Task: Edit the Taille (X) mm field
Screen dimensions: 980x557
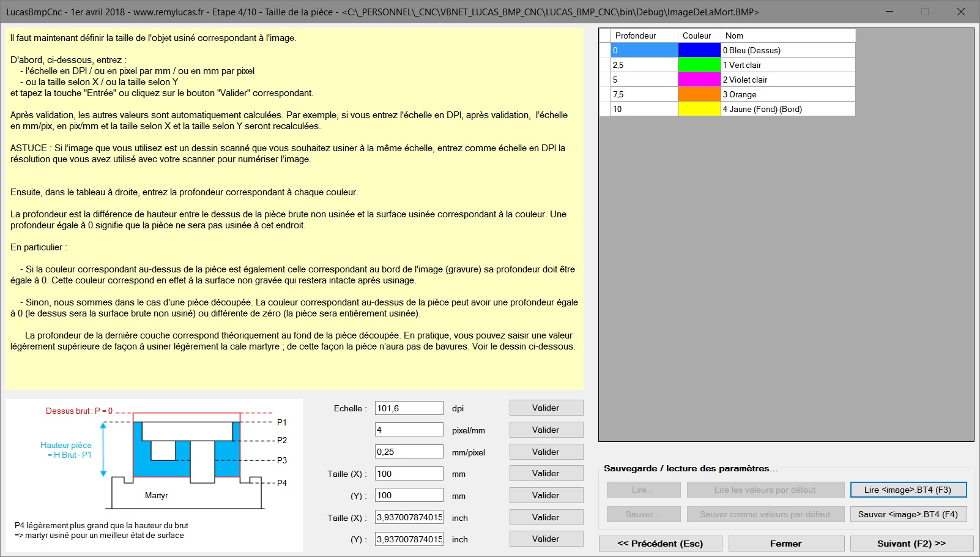Action: tap(409, 474)
